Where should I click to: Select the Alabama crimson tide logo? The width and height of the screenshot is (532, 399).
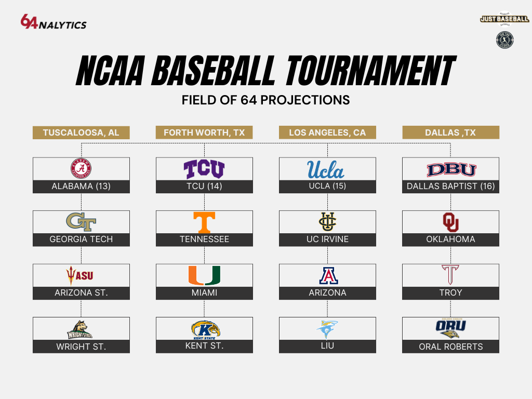[81, 168]
